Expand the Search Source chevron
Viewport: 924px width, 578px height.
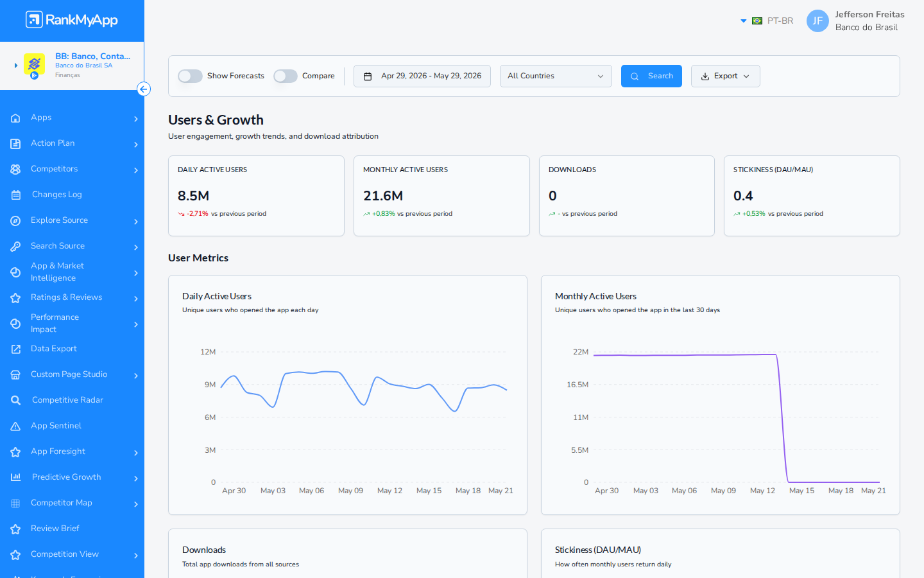[x=136, y=247]
